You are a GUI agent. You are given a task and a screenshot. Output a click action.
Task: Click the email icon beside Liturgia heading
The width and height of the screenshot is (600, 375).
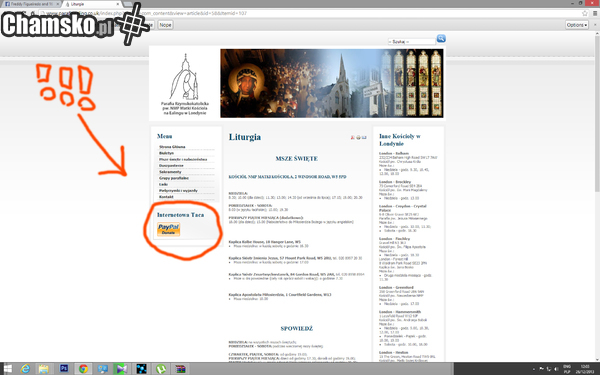tap(364, 137)
